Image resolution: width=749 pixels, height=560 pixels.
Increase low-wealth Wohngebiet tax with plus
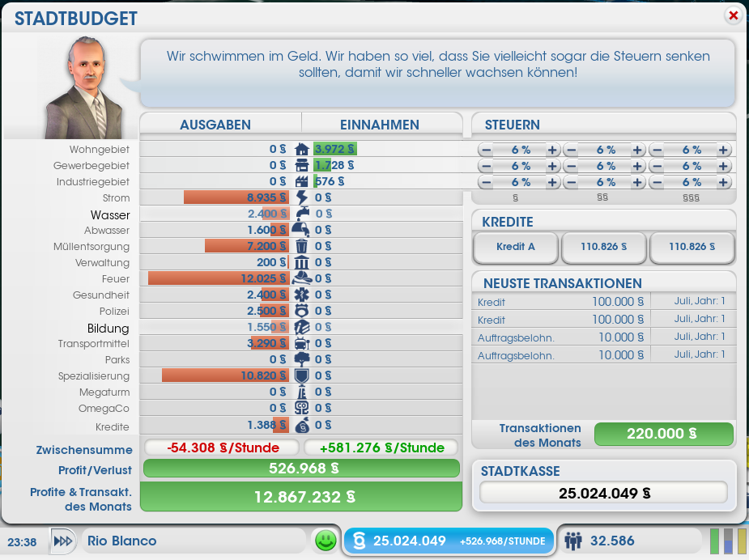tap(551, 150)
